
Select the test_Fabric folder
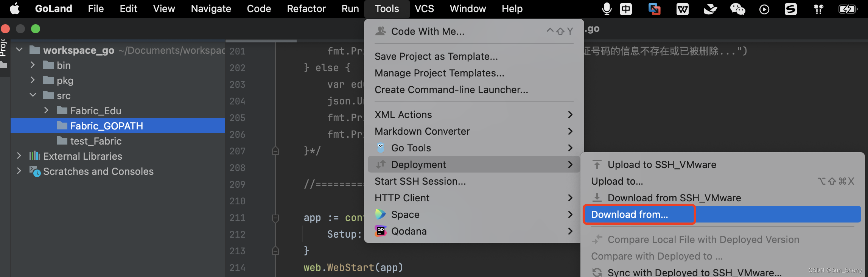96,141
